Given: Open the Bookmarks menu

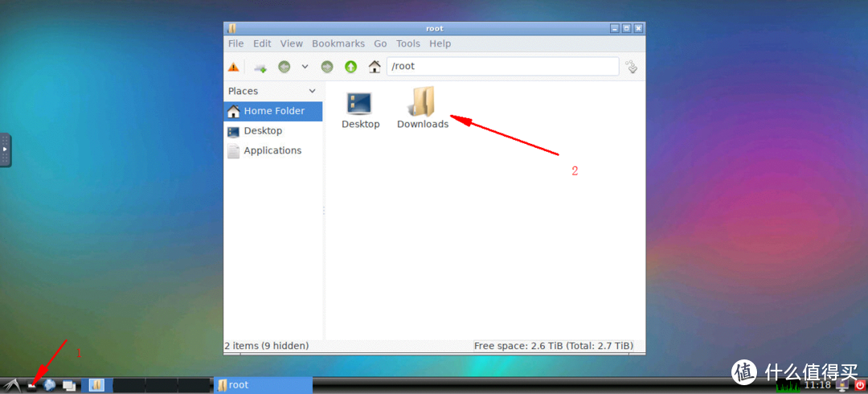Looking at the screenshot, I should point(338,43).
